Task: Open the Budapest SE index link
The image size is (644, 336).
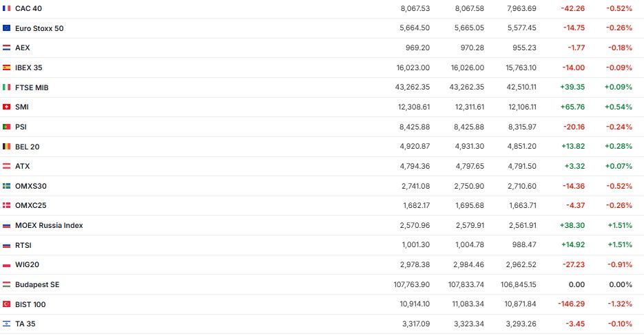Action: coord(37,284)
